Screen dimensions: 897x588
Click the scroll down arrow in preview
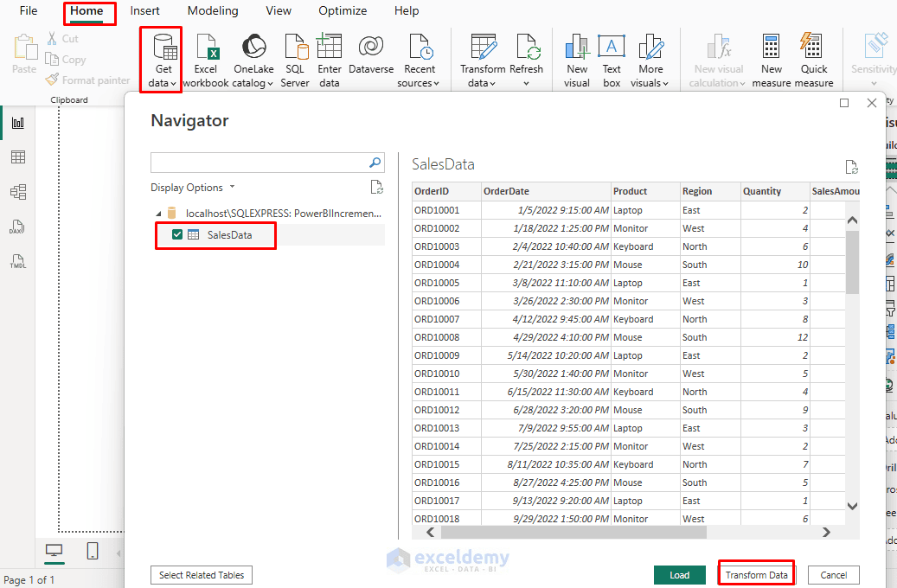coord(852,506)
